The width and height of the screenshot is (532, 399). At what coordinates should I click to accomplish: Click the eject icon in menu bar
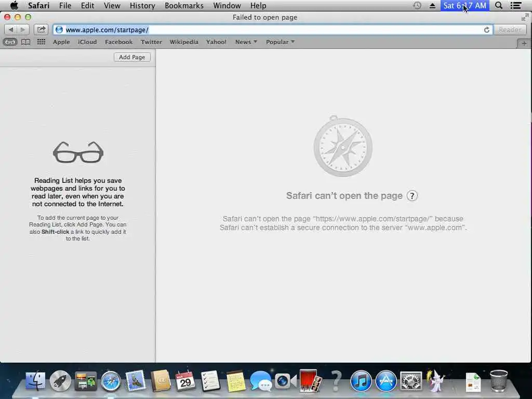[432, 6]
